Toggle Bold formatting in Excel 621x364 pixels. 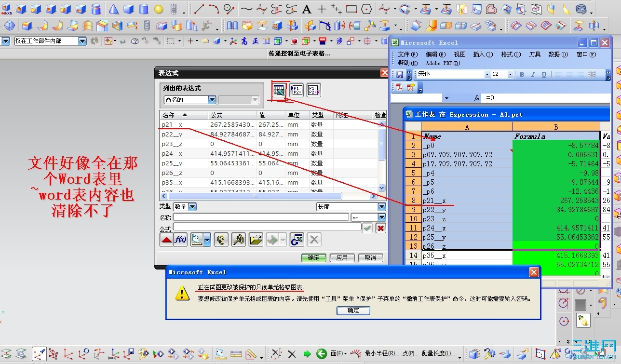(x=522, y=75)
